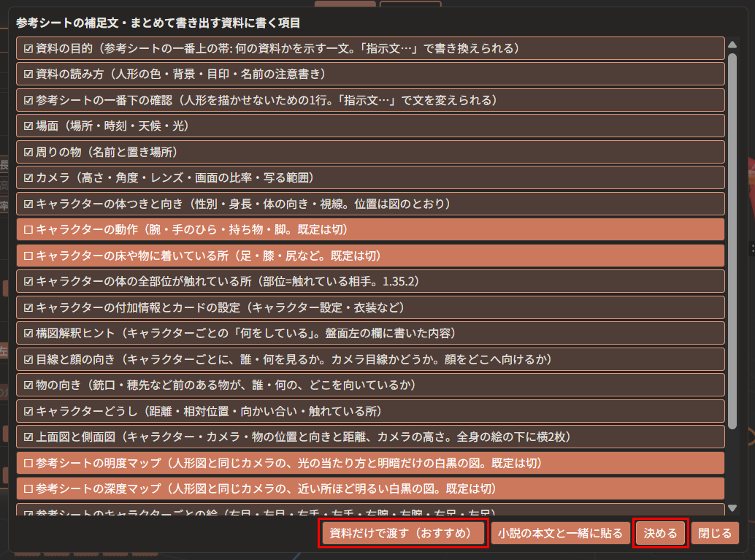The width and height of the screenshot is (755, 560).
Task: Uncheck the 上面図と側面図 item
Action: click(370, 437)
